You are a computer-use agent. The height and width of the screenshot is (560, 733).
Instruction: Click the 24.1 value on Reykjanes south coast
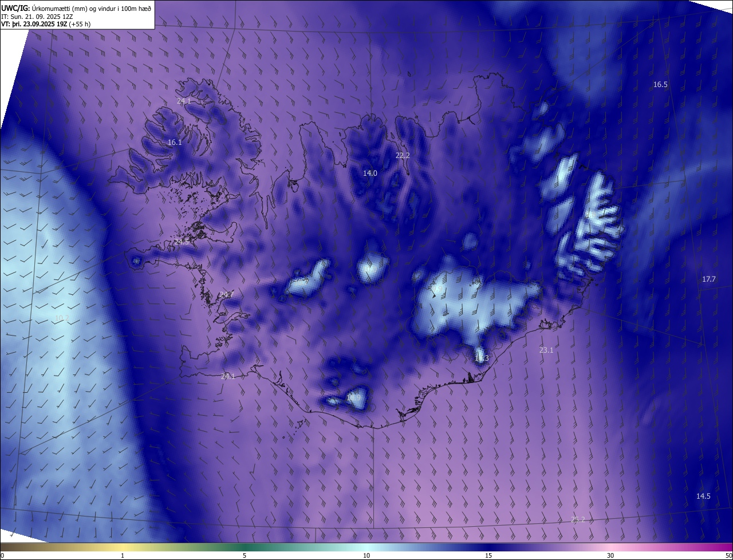[x=228, y=377]
